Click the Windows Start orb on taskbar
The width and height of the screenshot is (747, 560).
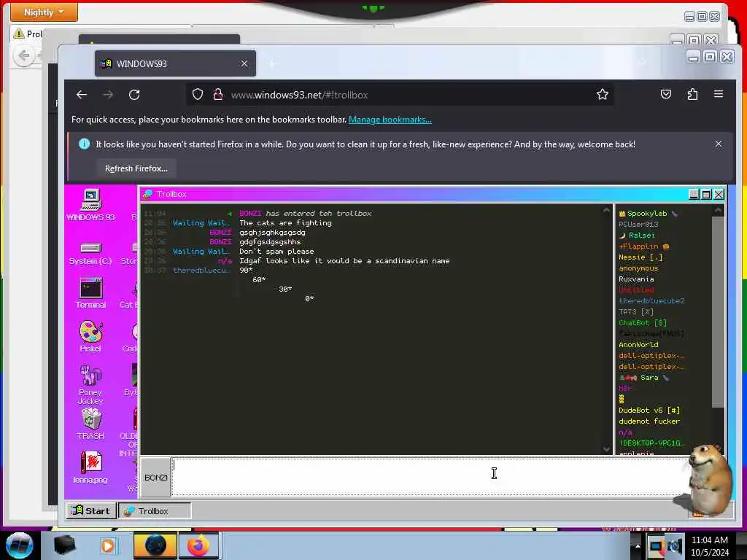coord(20,545)
